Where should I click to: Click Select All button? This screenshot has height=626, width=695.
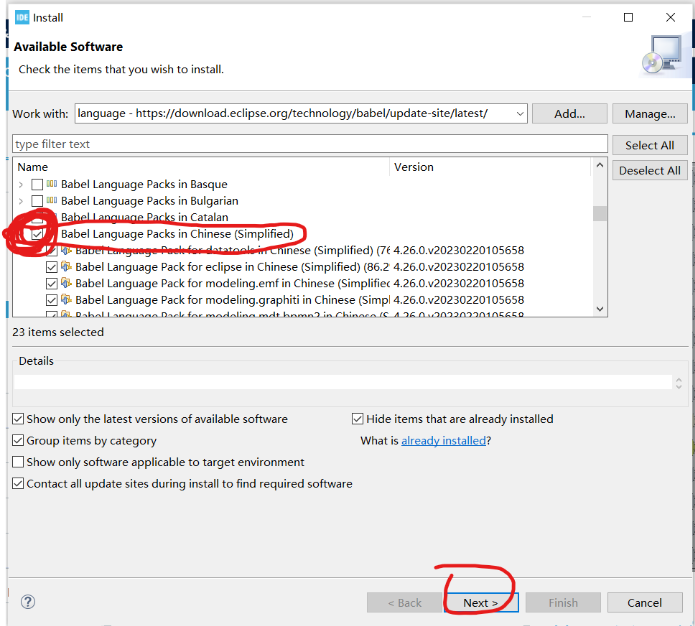tap(650, 145)
